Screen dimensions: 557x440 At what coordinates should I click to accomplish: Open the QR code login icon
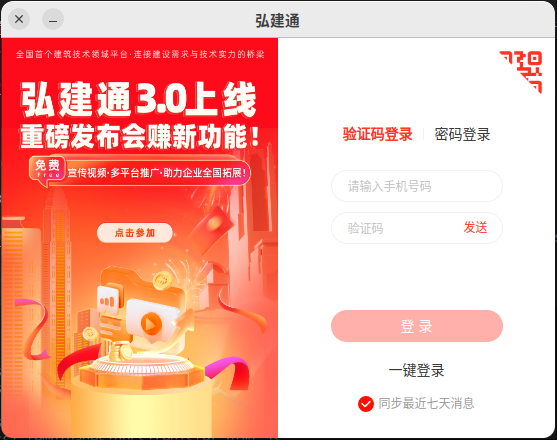coord(521,72)
